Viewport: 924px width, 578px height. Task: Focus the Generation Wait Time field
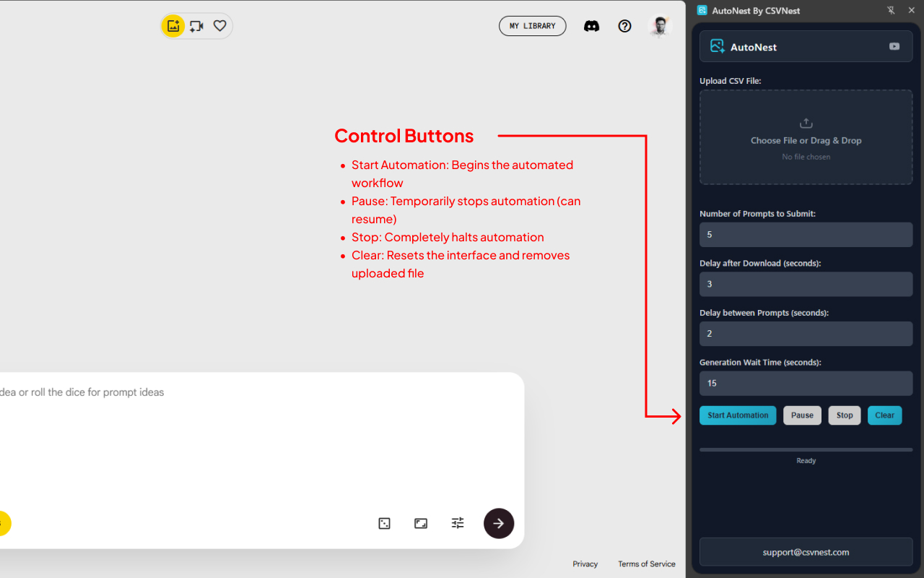click(x=806, y=384)
